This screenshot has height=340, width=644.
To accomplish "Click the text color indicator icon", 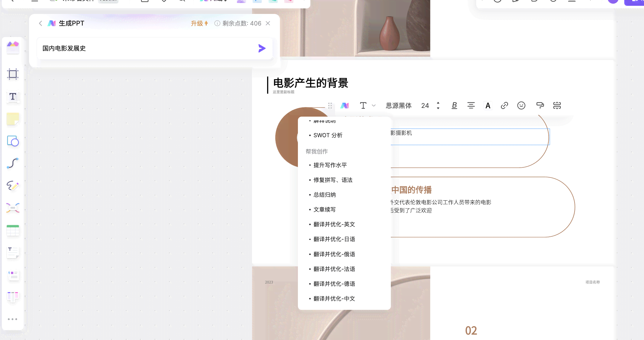I will coord(488,106).
